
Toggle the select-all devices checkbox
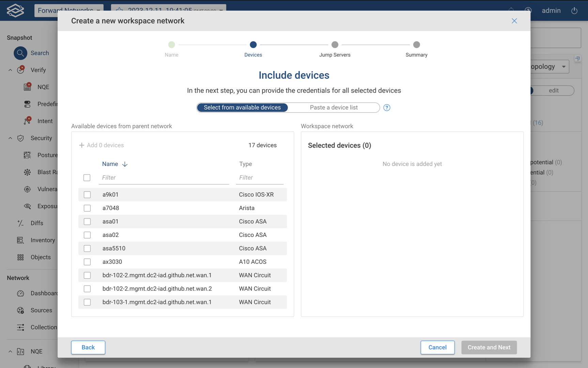[87, 178]
